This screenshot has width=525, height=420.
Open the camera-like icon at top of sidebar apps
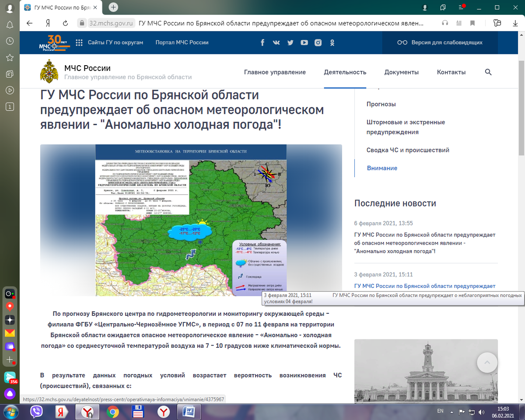coord(10,294)
